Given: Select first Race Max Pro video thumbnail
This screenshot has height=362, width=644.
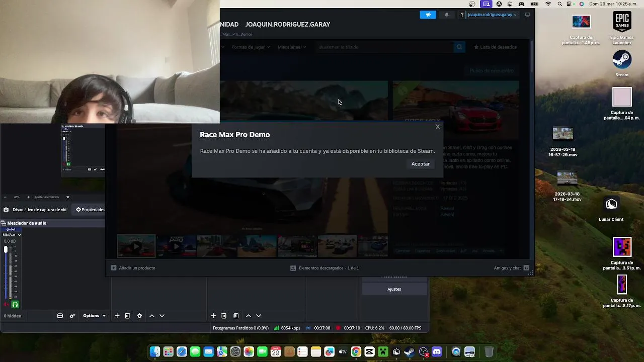Looking at the screenshot, I should (136, 246).
